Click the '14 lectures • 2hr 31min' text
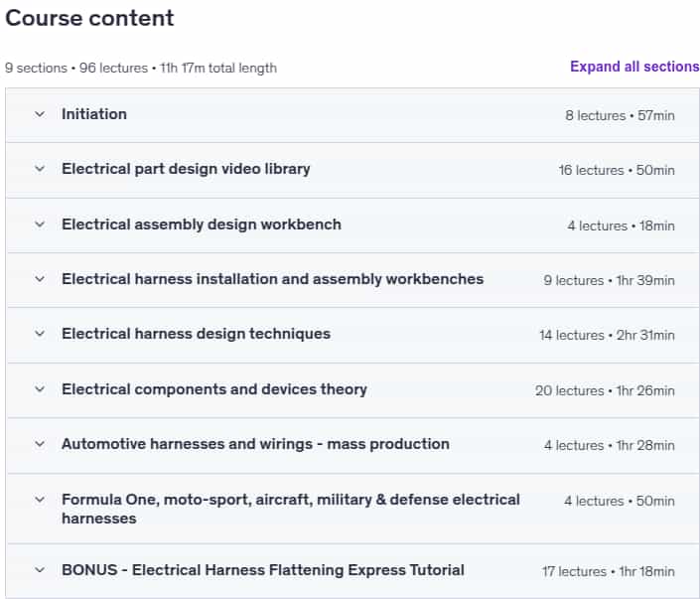 pos(607,336)
